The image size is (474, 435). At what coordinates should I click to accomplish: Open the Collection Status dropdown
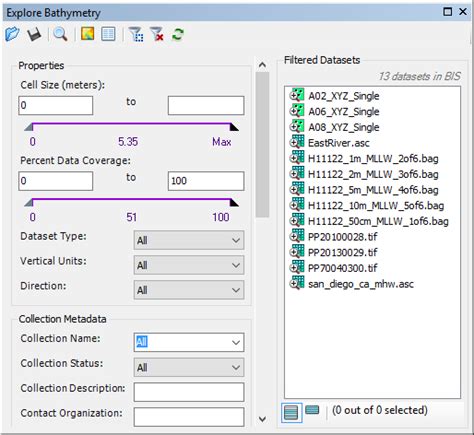click(189, 368)
